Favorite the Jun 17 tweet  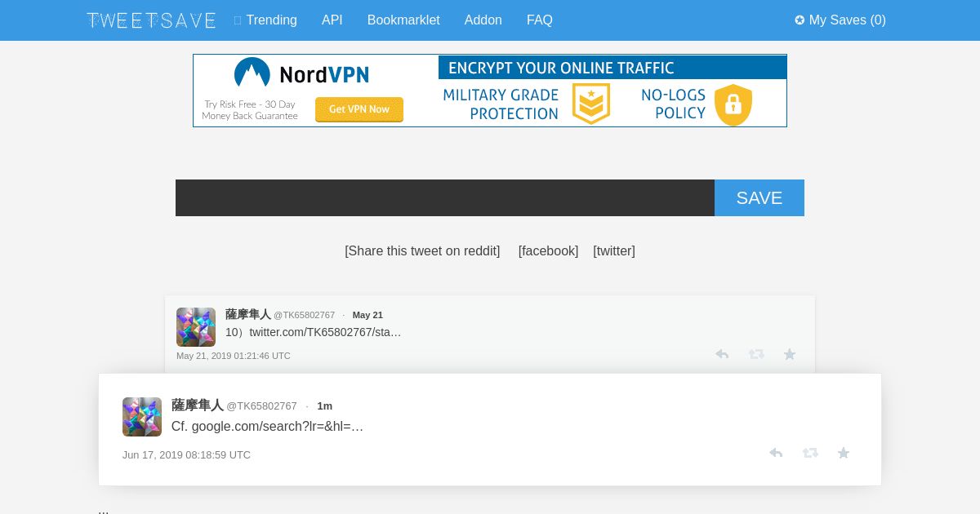point(844,453)
